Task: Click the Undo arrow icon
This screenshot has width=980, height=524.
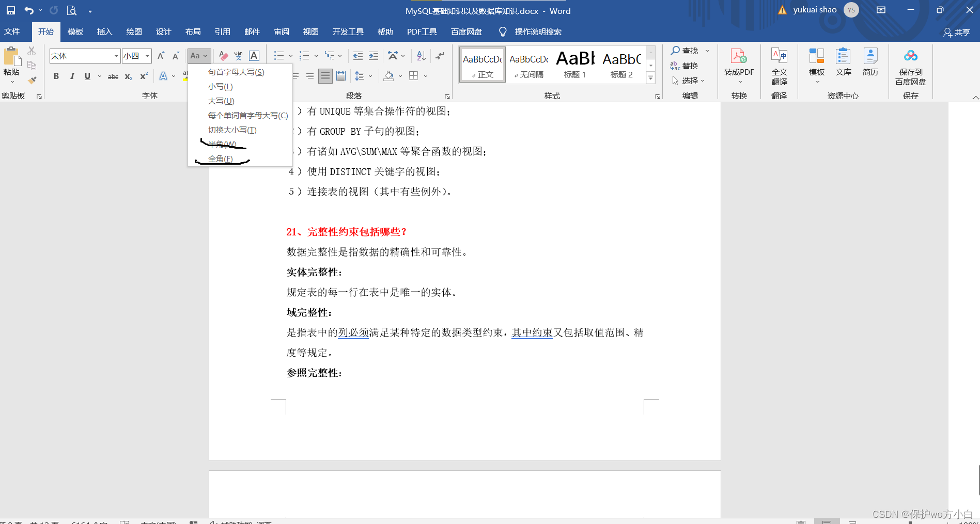Action: pos(29,10)
